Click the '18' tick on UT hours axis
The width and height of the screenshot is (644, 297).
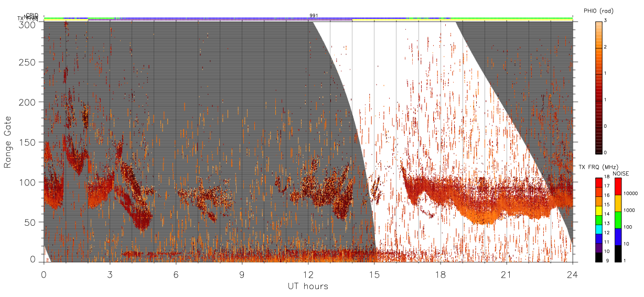441,274
